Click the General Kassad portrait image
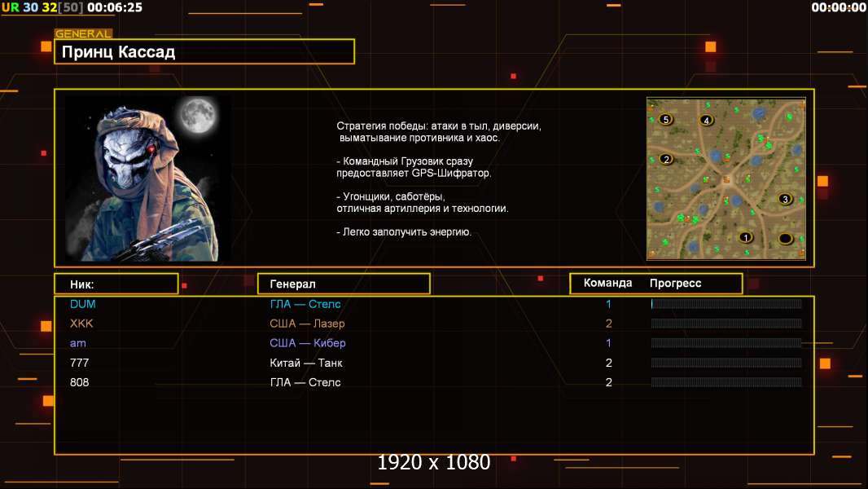Image resolution: width=868 pixels, height=489 pixels. point(149,178)
